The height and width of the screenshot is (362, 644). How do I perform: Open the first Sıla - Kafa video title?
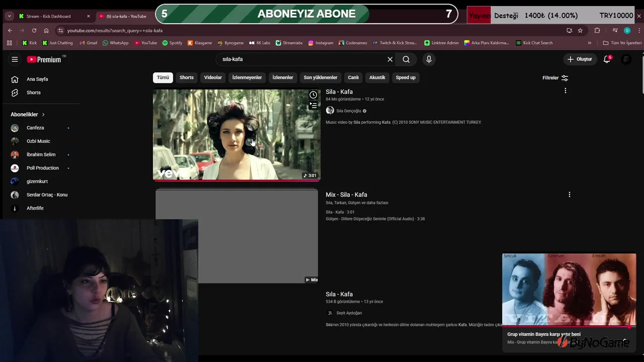click(x=339, y=92)
